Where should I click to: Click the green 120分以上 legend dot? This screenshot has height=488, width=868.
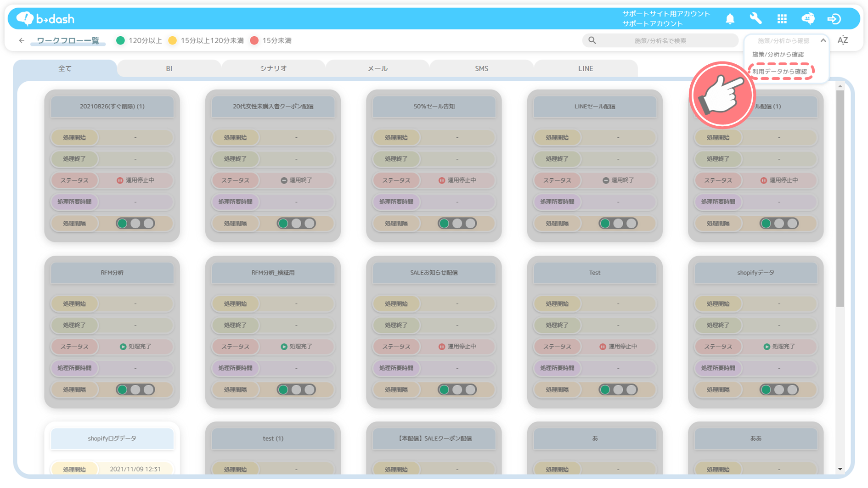point(121,40)
